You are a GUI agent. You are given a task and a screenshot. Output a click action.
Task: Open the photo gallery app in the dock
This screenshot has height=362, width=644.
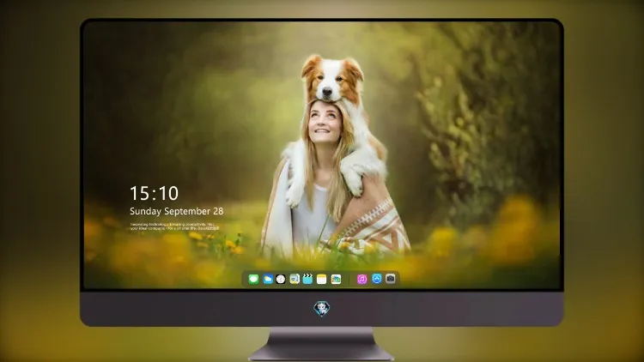tap(336, 279)
